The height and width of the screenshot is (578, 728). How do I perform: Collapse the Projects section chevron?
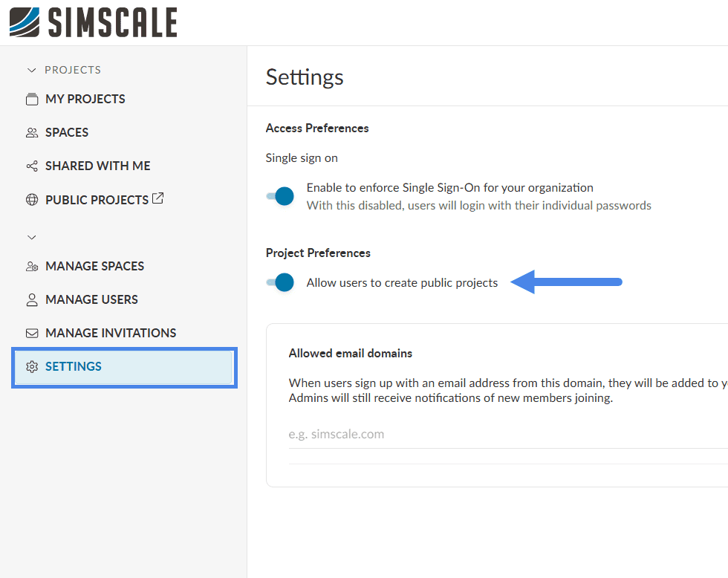pos(31,70)
